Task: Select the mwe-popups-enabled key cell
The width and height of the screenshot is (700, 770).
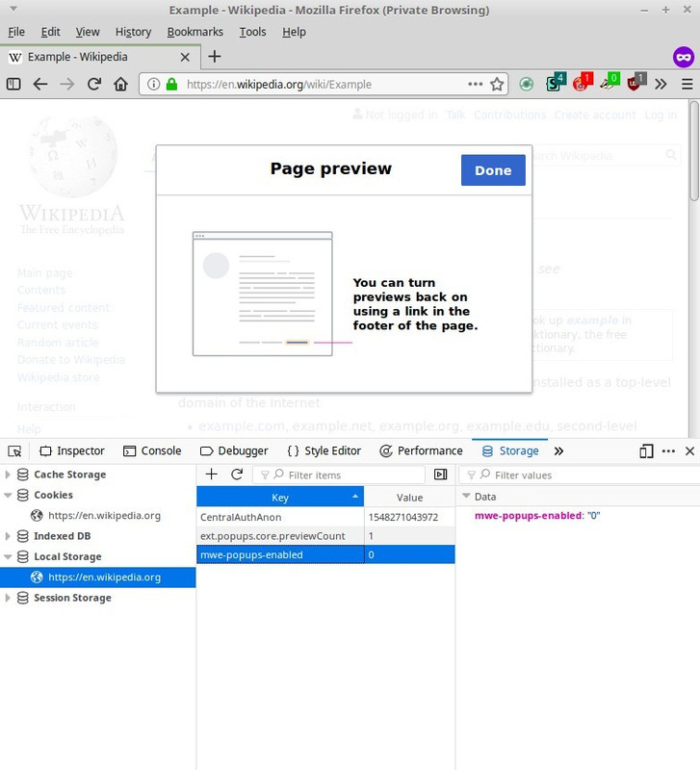Action: tap(280, 554)
